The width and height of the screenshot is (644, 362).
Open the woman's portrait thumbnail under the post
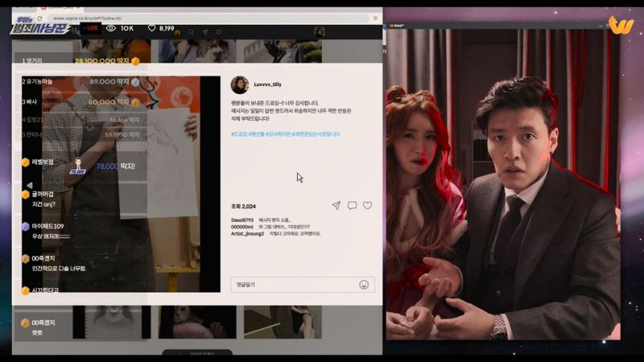(x=112, y=323)
